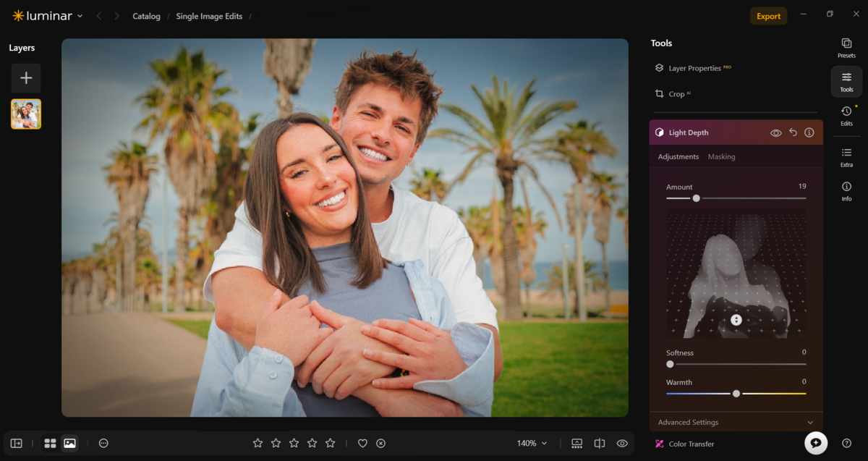Mark the photo as favorite with the heart
This screenshot has height=461, width=868.
(362, 443)
